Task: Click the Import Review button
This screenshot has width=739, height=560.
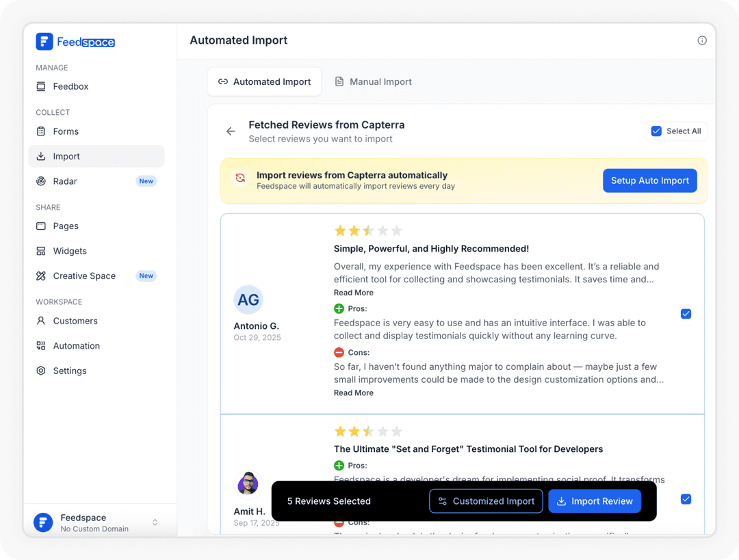Action: coord(595,501)
